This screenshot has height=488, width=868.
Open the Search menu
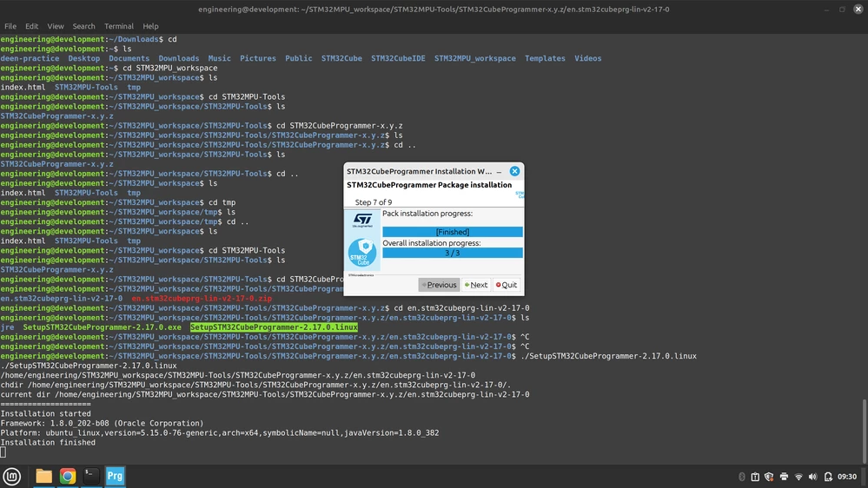(83, 26)
